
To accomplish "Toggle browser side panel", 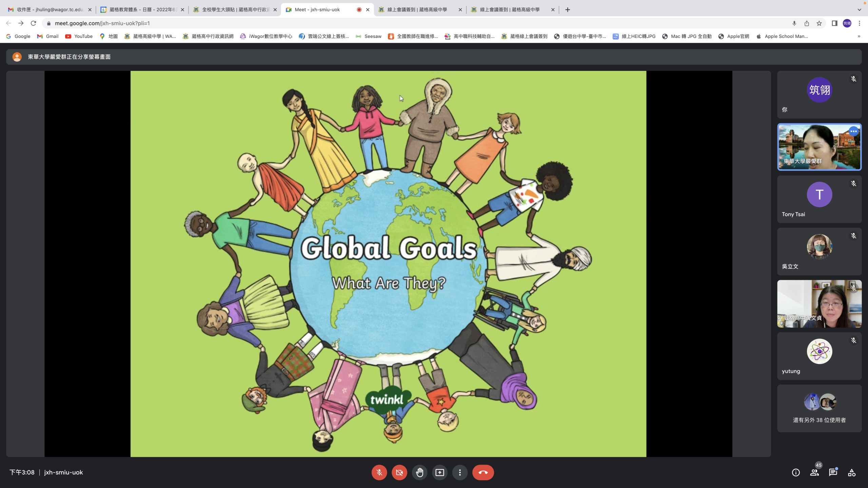I will (834, 23).
